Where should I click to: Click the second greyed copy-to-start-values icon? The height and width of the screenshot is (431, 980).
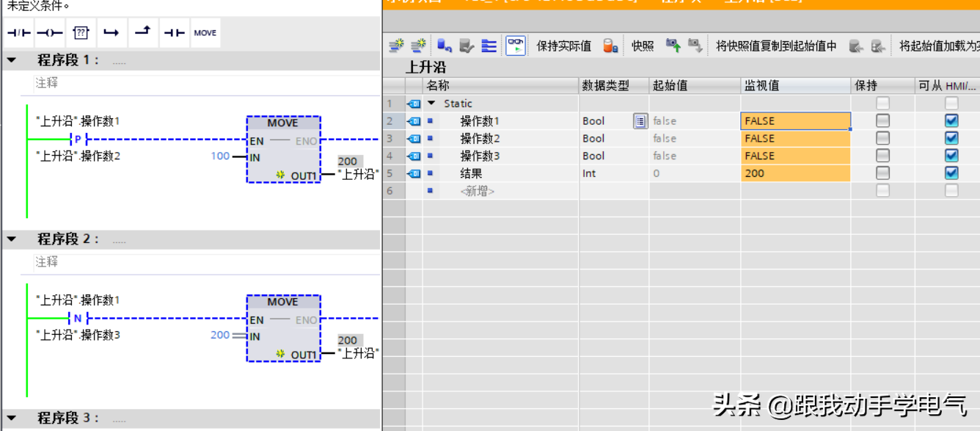click(878, 46)
